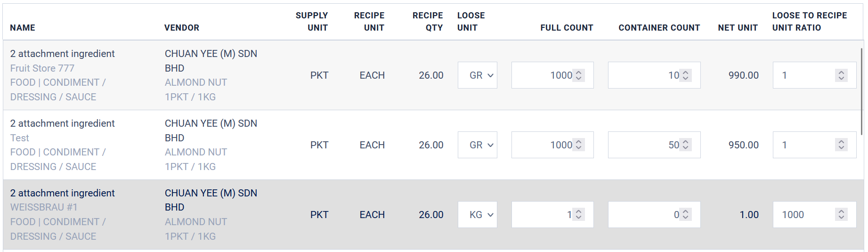
Task: Click ratio stepper in Fruit Store row
Action: pos(841,75)
